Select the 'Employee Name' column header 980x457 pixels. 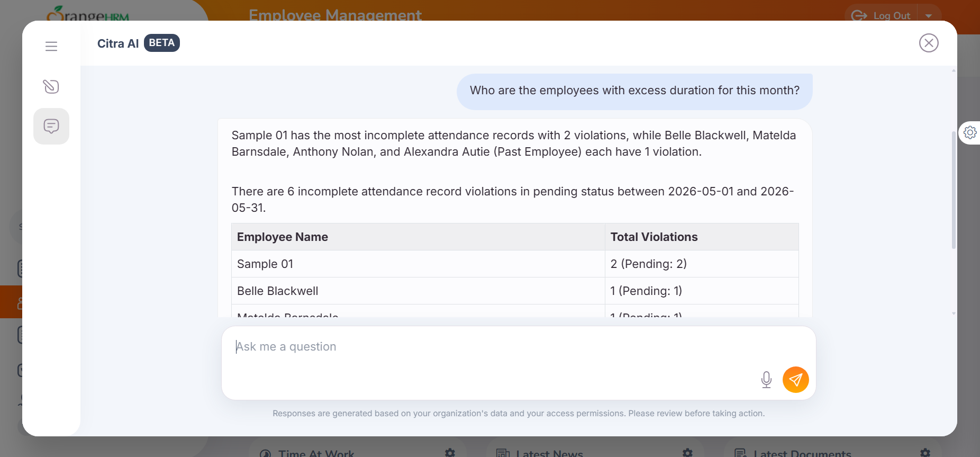coord(418,237)
